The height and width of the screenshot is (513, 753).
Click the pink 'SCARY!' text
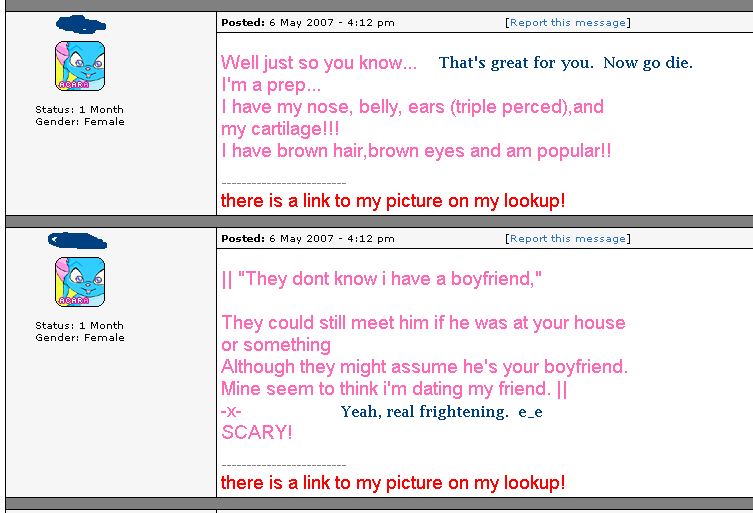[256, 432]
